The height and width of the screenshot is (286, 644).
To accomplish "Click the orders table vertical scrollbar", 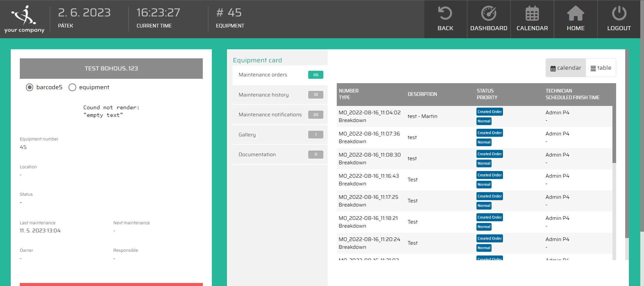I will [x=614, y=134].
